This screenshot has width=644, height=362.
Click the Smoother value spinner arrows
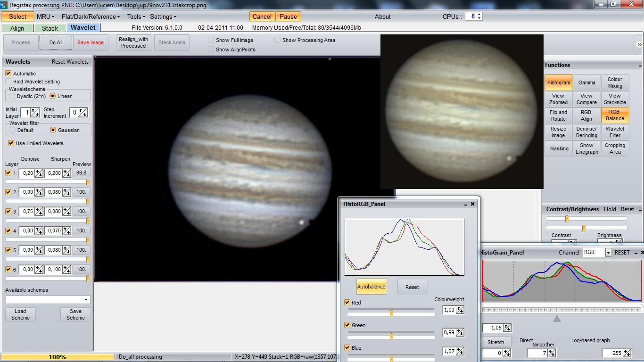pos(552,353)
